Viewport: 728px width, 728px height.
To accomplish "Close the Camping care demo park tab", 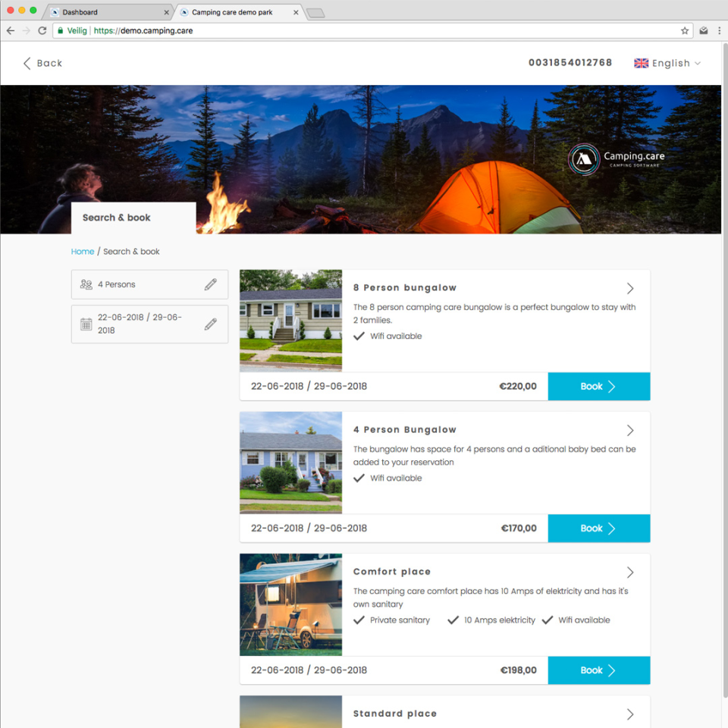I will 296,13.
